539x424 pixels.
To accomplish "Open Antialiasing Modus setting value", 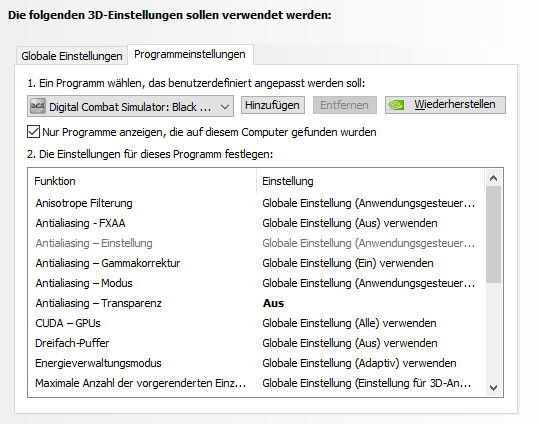I will (x=368, y=283).
